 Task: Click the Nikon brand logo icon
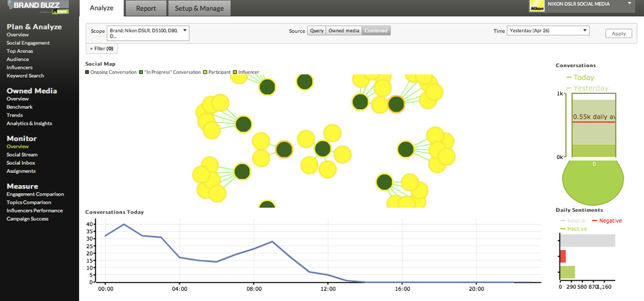[537, 5]
